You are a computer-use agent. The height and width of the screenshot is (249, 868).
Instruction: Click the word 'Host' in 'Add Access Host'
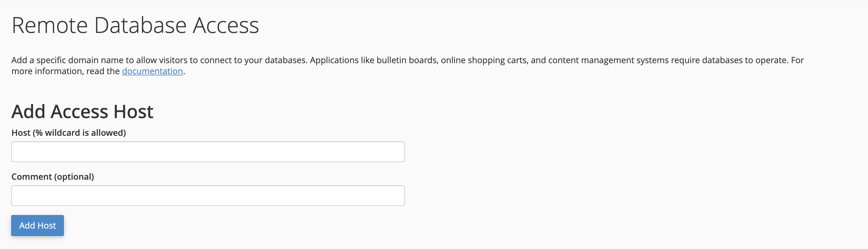[133, 111]
